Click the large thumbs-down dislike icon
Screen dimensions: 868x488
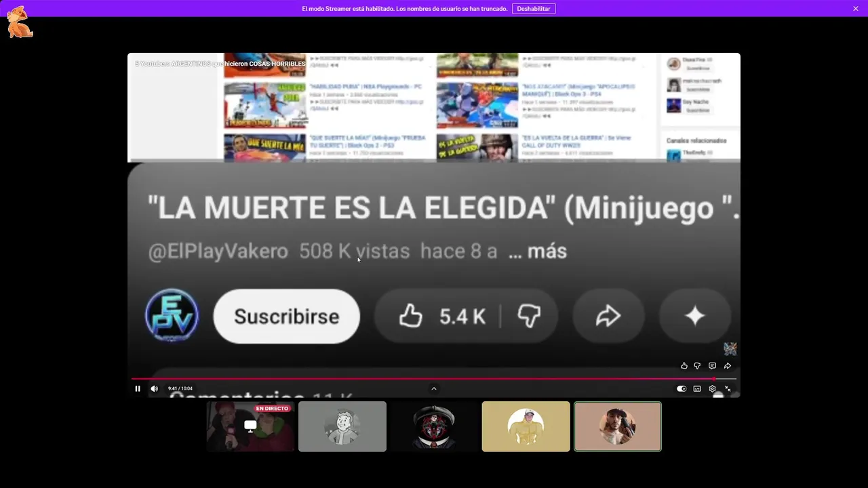pos(529,316)
